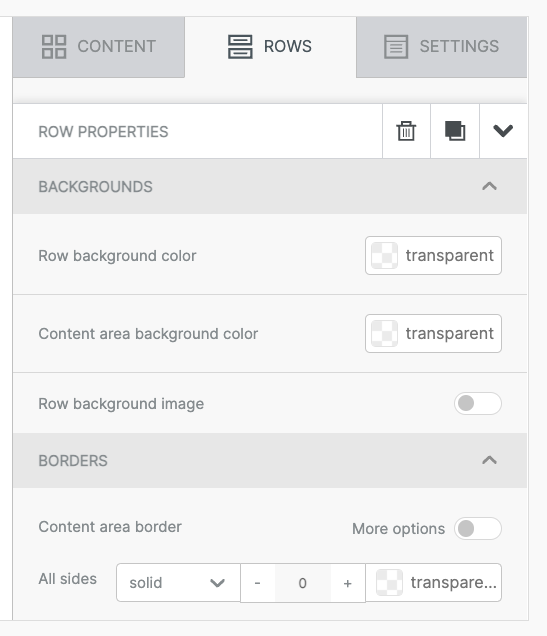Duplicate the row with the copy icon
547x636 pixels.
(x=455, y=131)
